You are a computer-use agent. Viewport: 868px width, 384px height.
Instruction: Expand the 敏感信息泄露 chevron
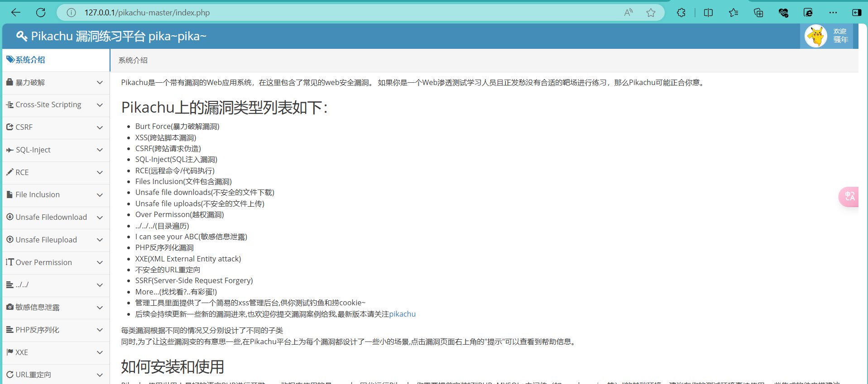tap(100, 308)
